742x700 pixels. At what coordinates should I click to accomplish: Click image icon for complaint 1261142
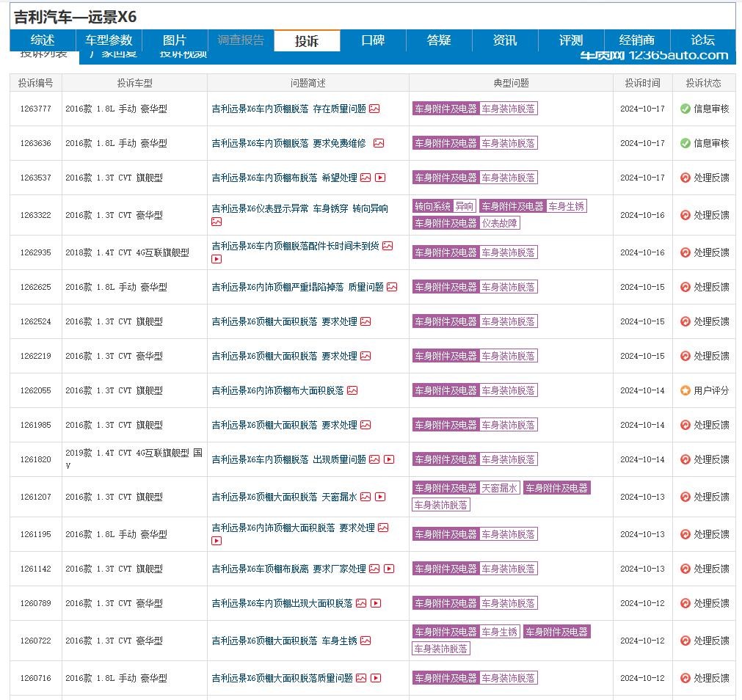click(x=374, y=569)
